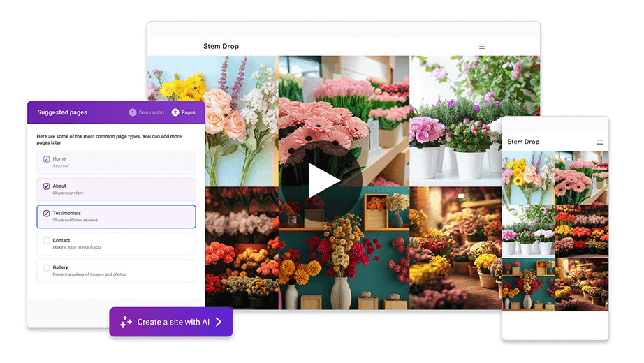Image resolution: width=644 pixels, height=363 pixels.
Task: Toggle the required Home page checkbox
Action: tap(47, 159)
